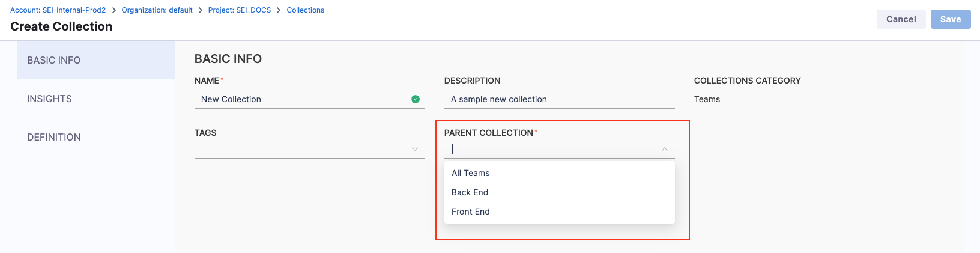Click chevron separator after Account breadcrumb
The height and width of the screenshot is (253, 980).
pos(113,10)
